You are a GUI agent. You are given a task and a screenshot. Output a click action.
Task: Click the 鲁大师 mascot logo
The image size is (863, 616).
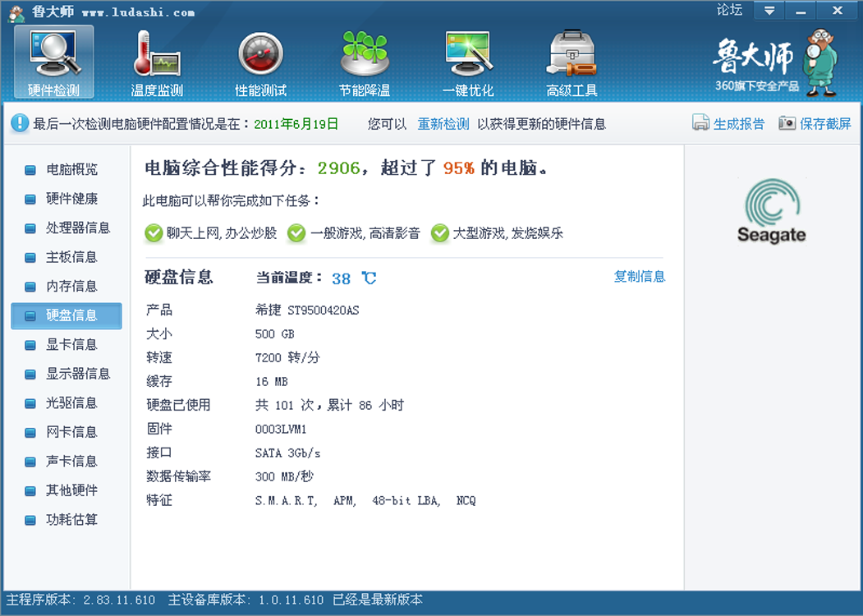[821, 62]
